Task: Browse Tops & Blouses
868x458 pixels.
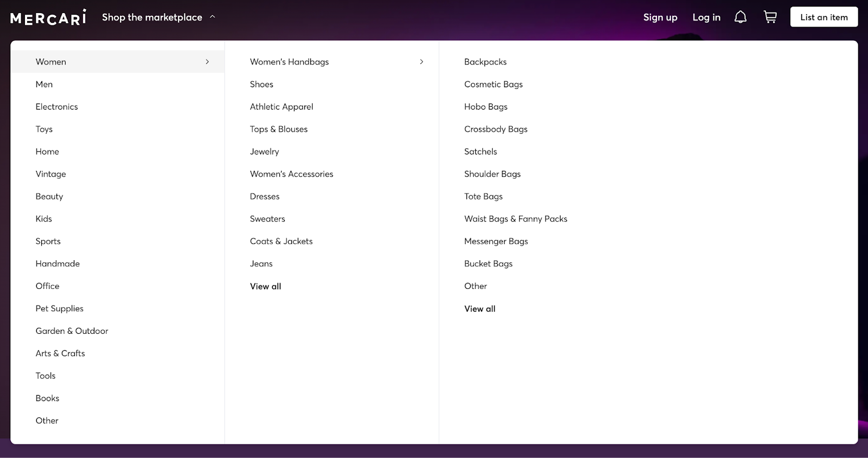Action: coord(279,129)
